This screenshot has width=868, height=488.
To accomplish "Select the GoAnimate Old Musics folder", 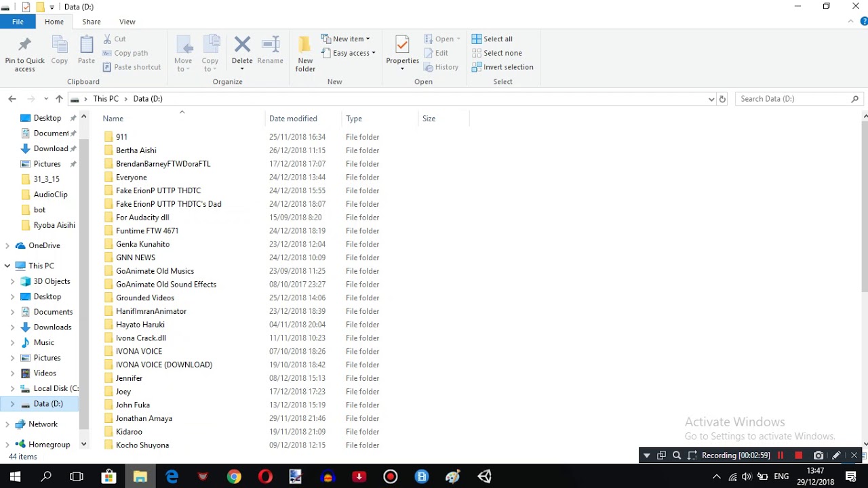I will (x=155, y=271).
